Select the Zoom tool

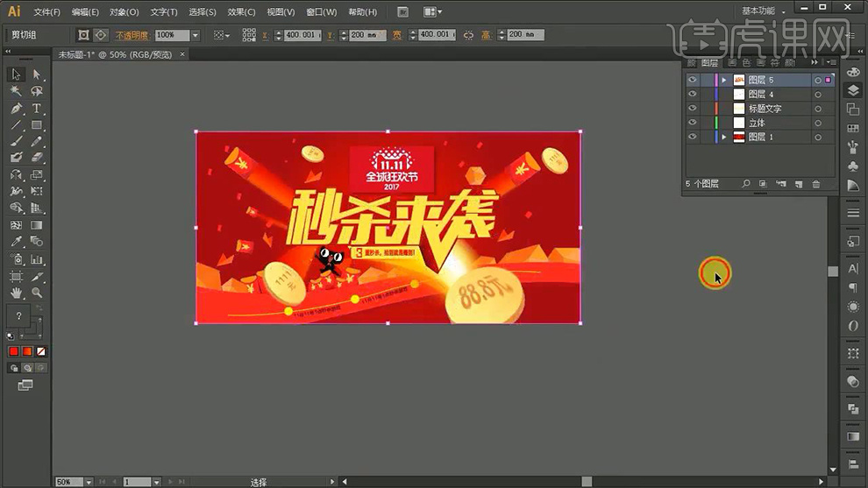coord(37,292)
